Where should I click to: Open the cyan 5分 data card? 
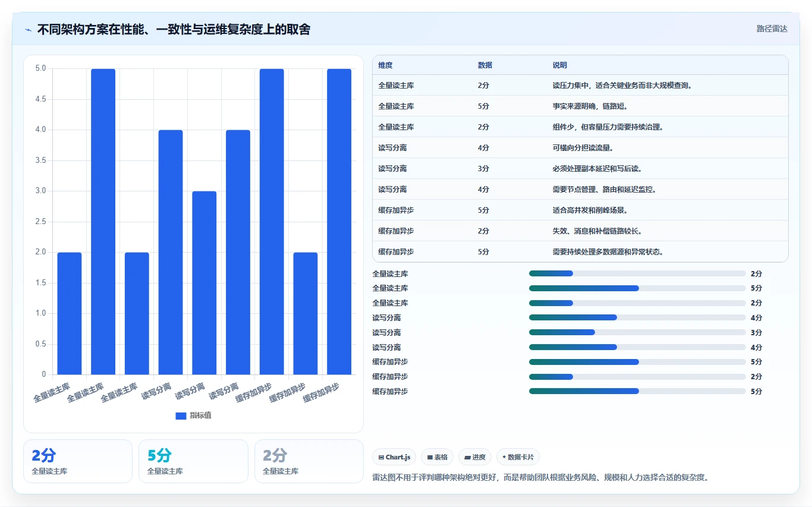[x=193, y=461]
